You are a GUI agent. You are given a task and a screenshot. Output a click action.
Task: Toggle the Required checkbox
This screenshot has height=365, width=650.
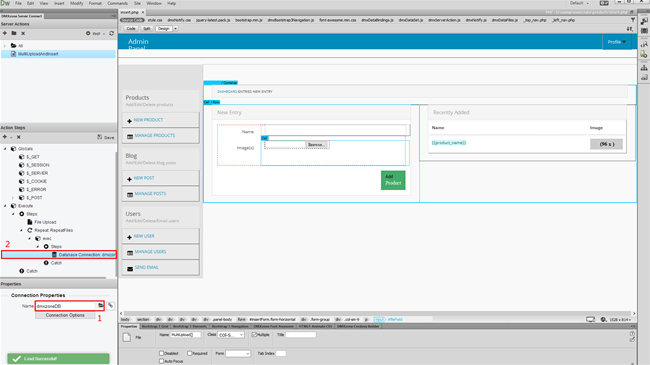point(189,353)
